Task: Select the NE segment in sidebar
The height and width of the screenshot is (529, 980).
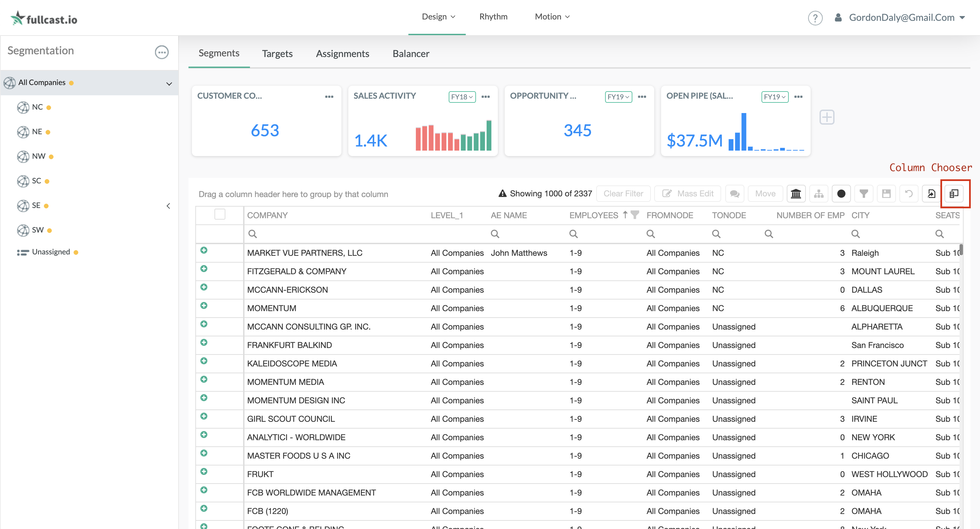Action: pos(37,132)
